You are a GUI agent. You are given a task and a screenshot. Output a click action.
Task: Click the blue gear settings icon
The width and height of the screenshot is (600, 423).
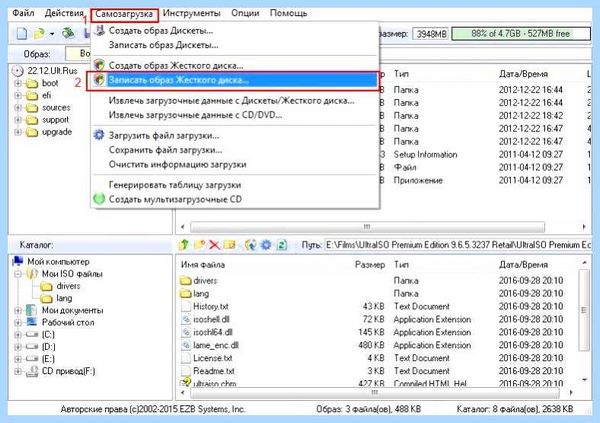[266, 245]
